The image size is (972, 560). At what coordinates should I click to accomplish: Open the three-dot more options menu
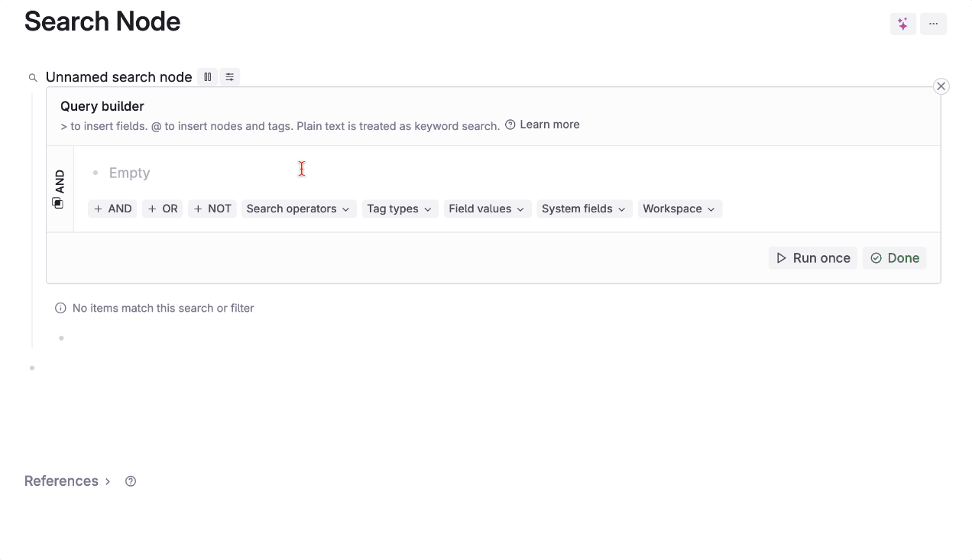pyautogui.click(x=933, y=24)
